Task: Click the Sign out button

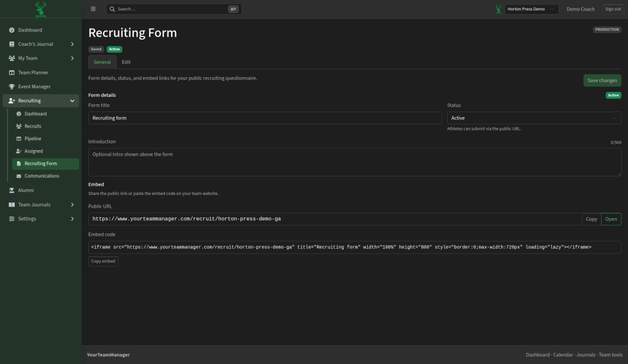Action: pos(613,9)
